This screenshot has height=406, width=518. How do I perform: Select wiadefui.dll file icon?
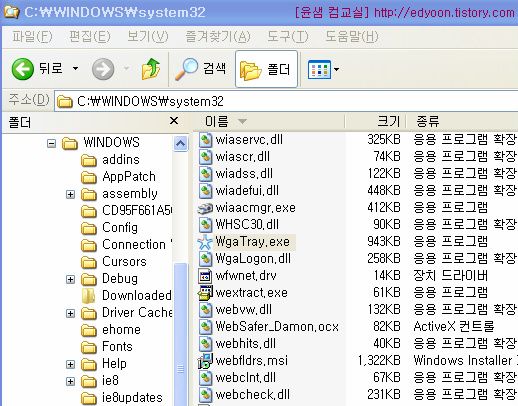click(x=205, y=191)
